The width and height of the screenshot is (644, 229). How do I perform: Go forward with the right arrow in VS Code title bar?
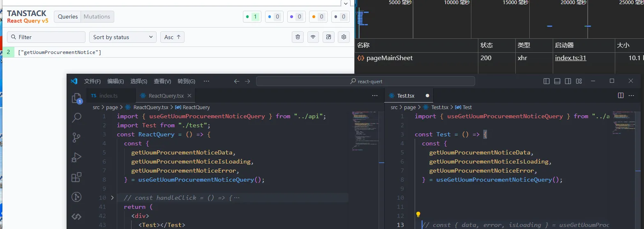(x=247, y=81)
